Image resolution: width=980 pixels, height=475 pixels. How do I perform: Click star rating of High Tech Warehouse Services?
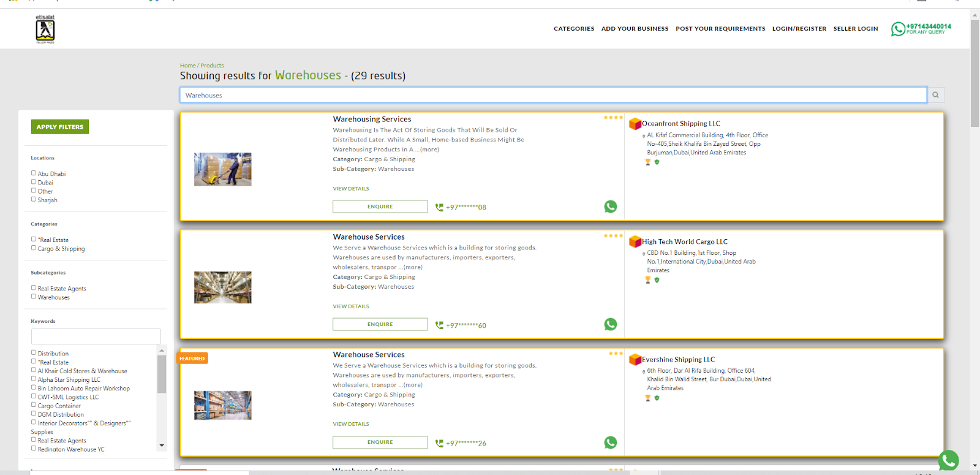coord(613,235)
